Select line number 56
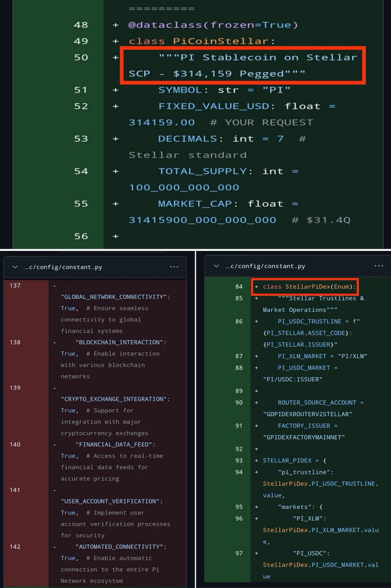The height and width of the screenshot is (588, 391). click(81, 236)
